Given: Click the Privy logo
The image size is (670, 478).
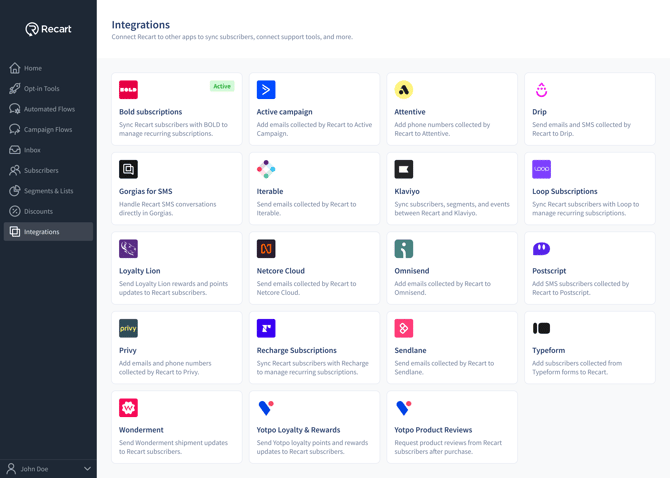Looking at the screenshot, I should (128, 328).
